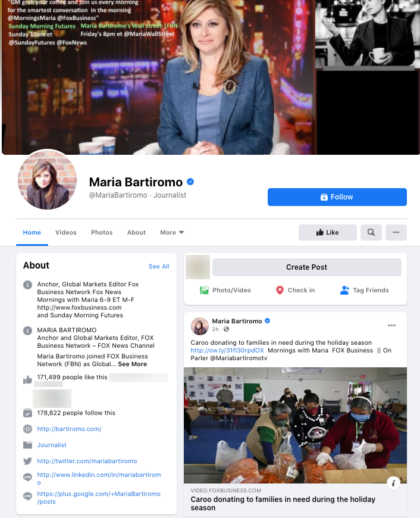
Task: Click the link icon beside LinkedIn URL
Action: [28, 477]
